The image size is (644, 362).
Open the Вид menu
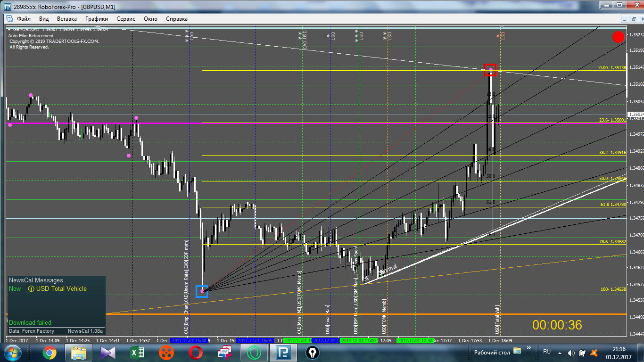coord(44,19)
